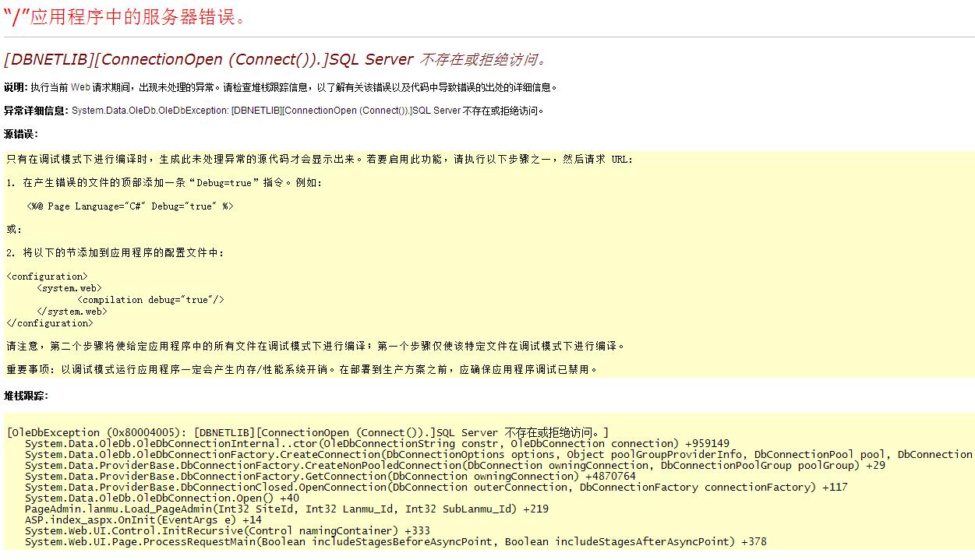Click the standalone 或: line
The height and width of the screenshot is (560, 975).
(14, 229)
